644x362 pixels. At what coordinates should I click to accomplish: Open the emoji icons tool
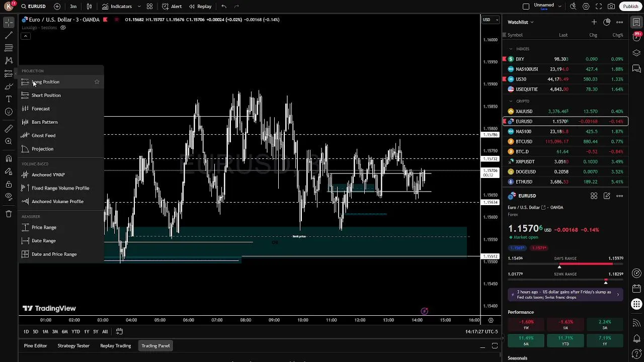[9, 112]
